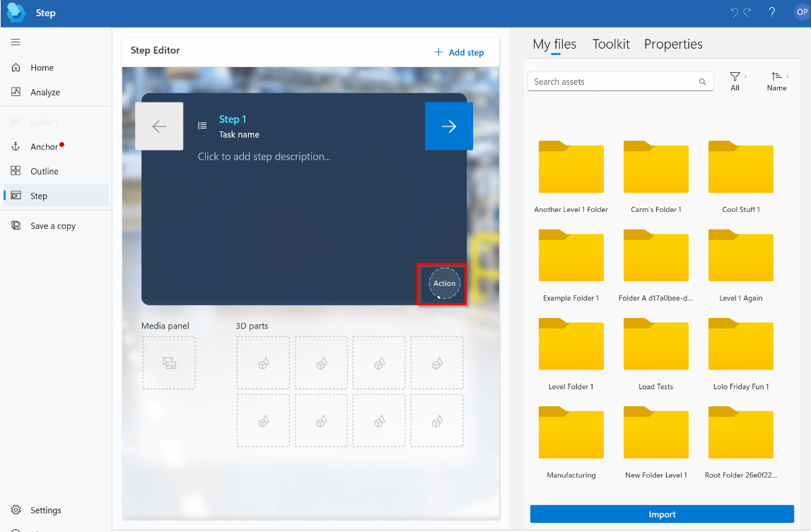811x532 pixels.
Task: Go to next step with right arrow
Action: [448, 126]
